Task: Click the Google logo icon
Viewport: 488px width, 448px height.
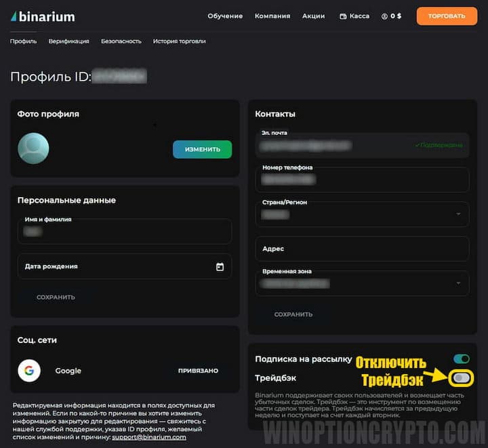Action: coord(29,371)
